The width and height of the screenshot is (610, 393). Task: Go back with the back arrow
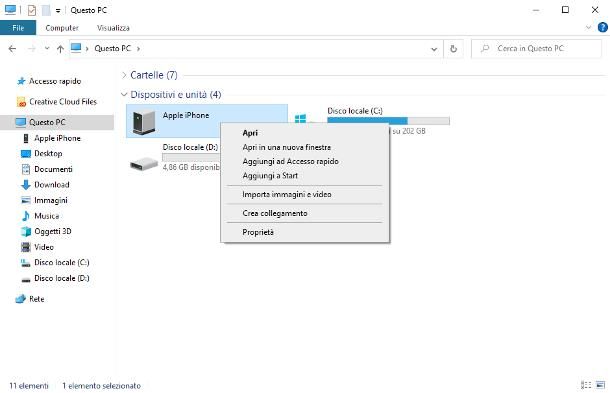12,49
